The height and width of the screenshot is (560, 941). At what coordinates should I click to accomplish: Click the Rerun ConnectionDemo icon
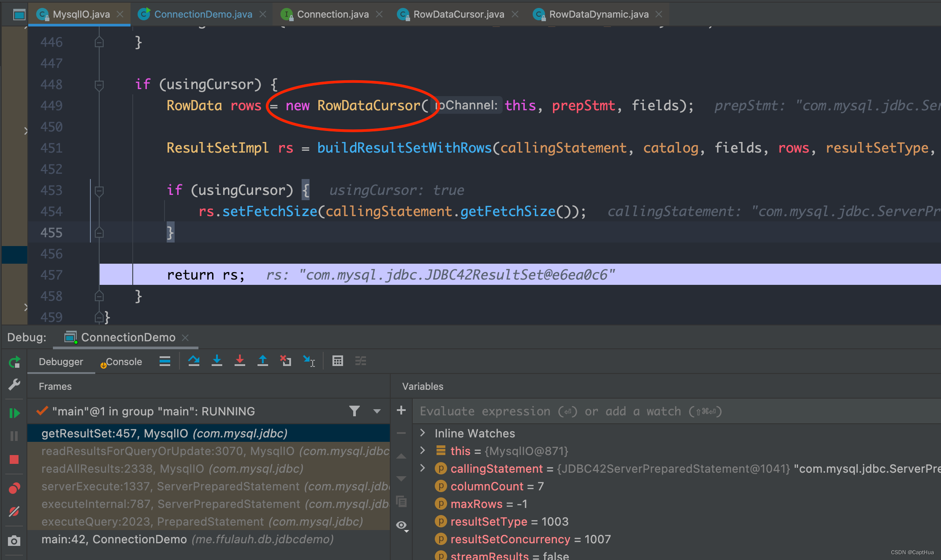tap(14, 362)
